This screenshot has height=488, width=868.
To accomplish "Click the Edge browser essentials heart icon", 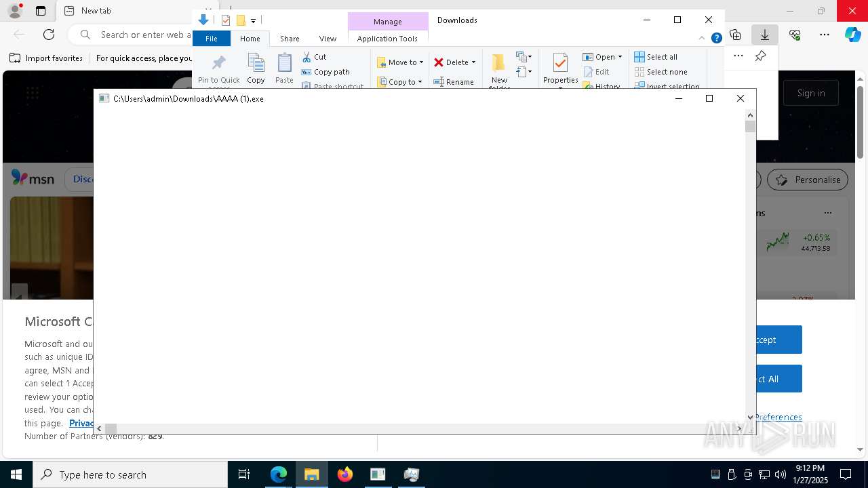I will 795,35.
